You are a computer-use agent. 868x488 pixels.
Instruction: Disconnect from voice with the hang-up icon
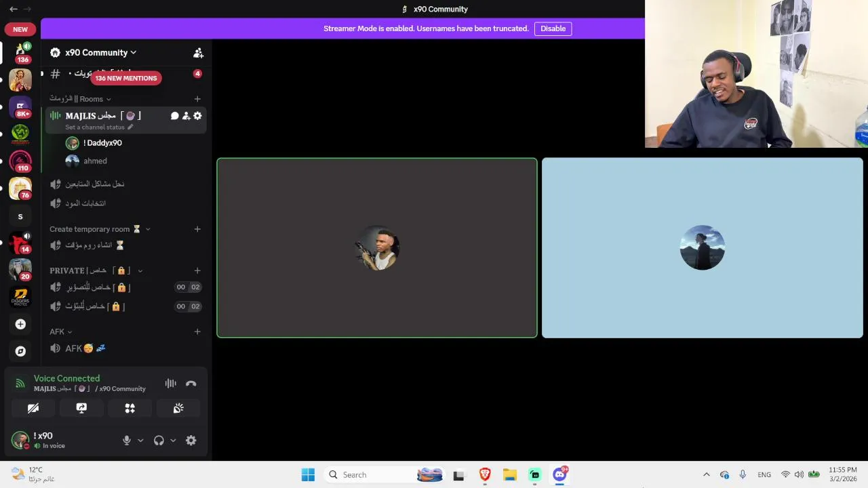tap(191, 384)
